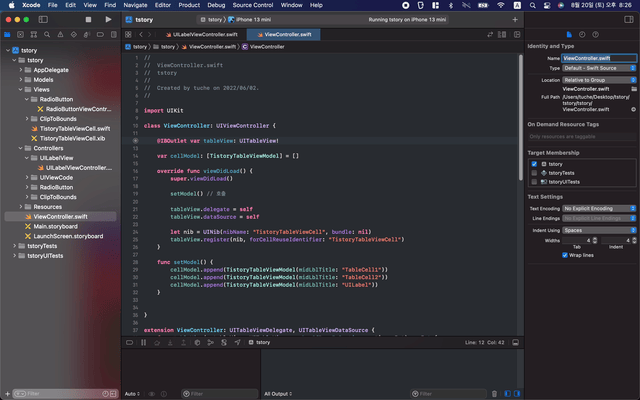Open Environment Overrides icon

(x=224, y=342)
